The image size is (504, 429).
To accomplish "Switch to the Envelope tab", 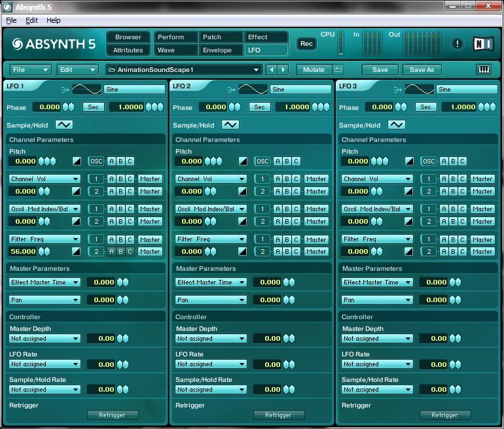I will [x=221, y=50].
